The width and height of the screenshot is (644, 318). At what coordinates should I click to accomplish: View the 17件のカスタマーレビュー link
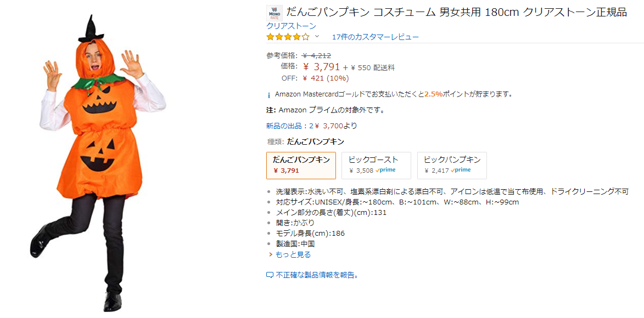pyautogui.click(x=375, y=37)
